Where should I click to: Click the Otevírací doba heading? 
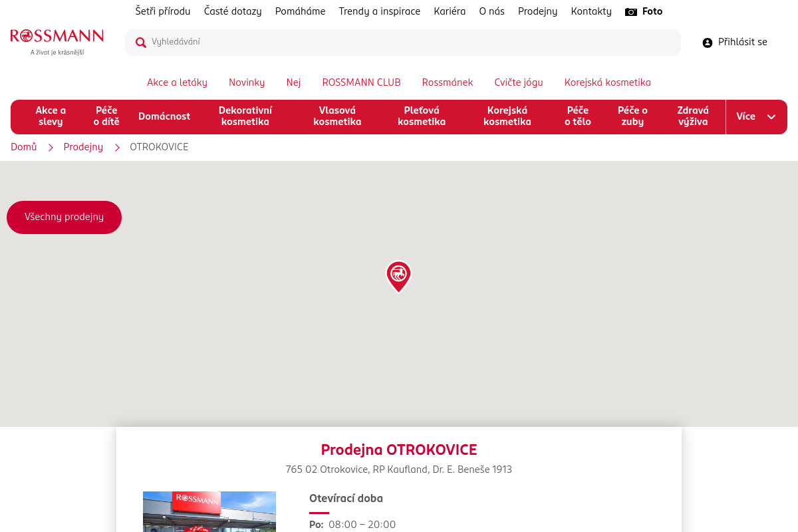pyautogui.click(x=346, y=499)
